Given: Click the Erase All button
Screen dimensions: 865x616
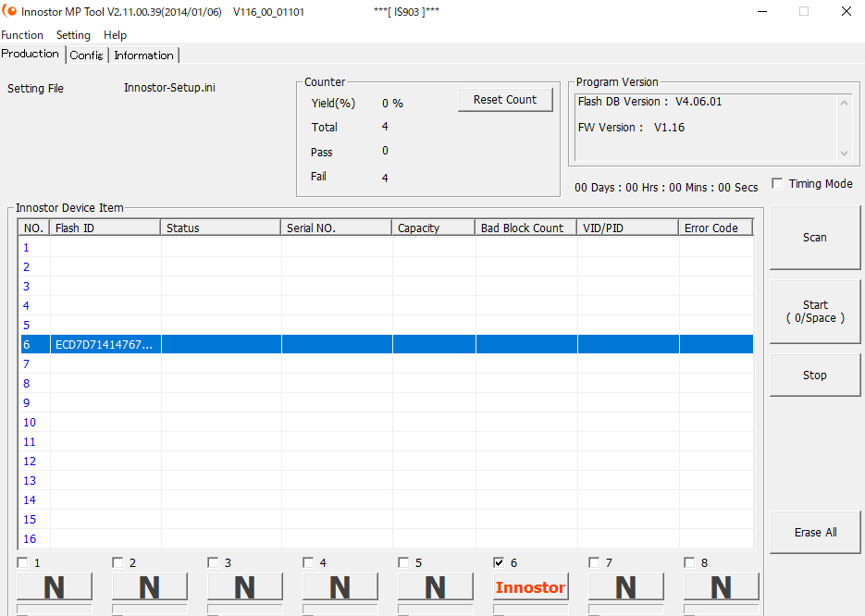Looking at the screenshot, I should (x=815, y=532).
